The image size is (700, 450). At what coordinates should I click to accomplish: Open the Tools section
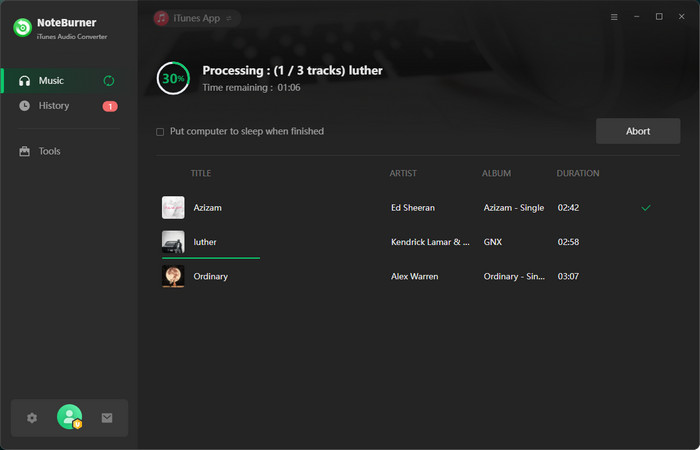point(49,151)
